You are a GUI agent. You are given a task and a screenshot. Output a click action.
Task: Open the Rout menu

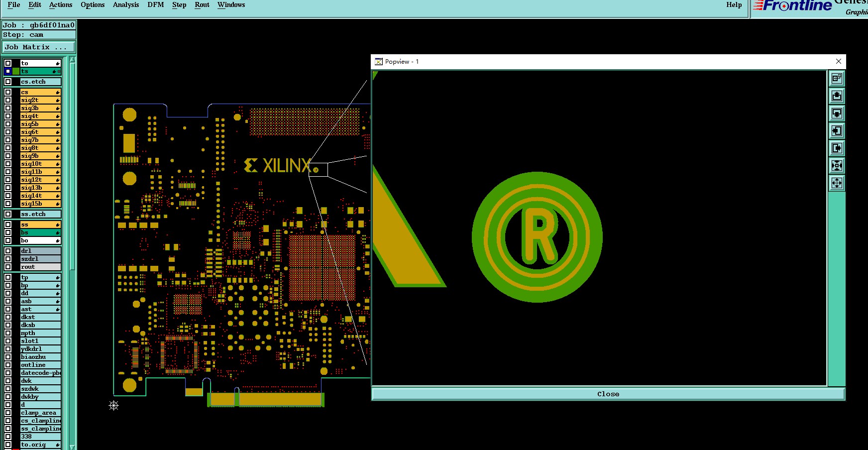click(202, 5)
